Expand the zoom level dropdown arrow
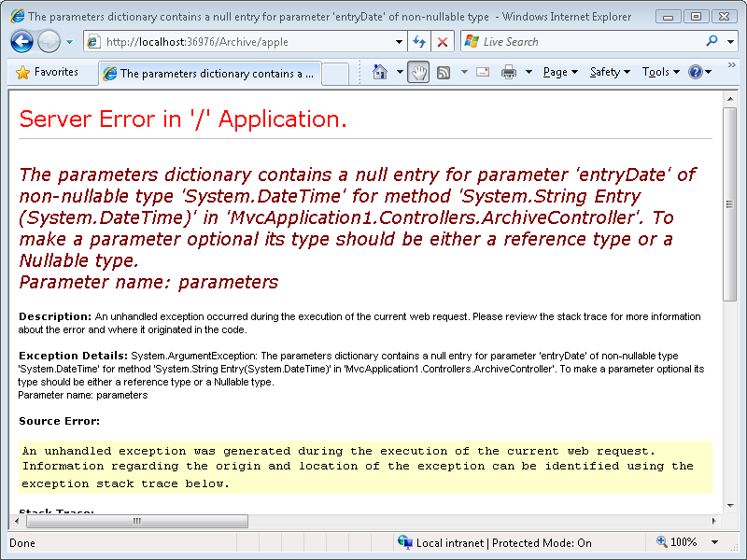 pyautogui.click(x=715, y=542)
